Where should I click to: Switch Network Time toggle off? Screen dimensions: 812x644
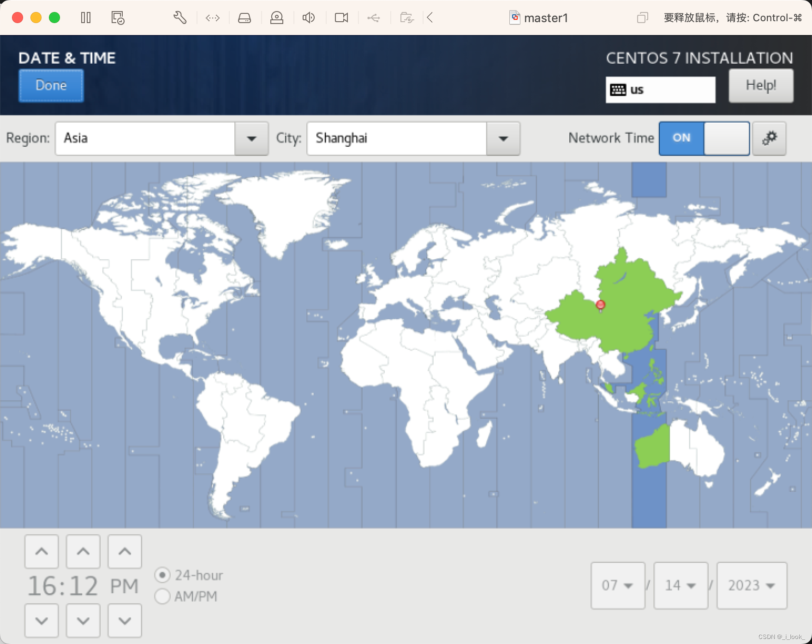[704, 138]
